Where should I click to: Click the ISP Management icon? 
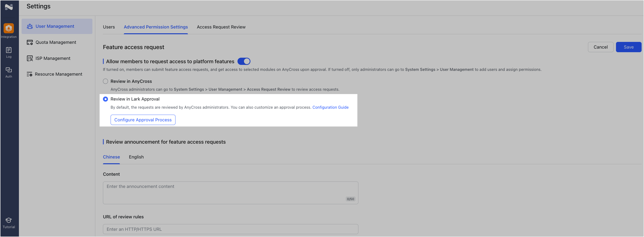coord(30,58)
